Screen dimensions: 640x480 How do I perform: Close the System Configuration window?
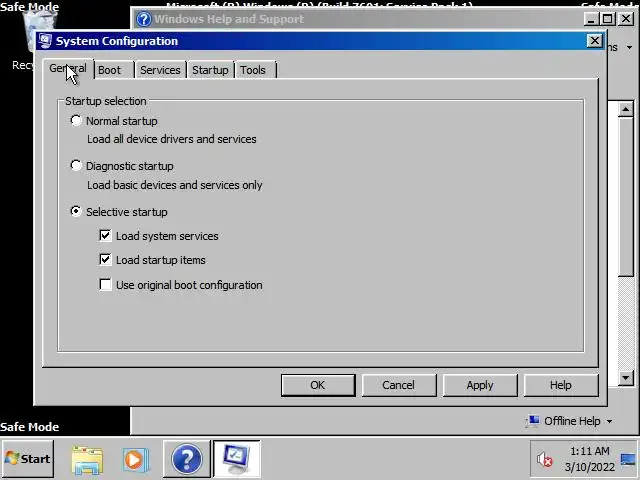tap(595, 41)
